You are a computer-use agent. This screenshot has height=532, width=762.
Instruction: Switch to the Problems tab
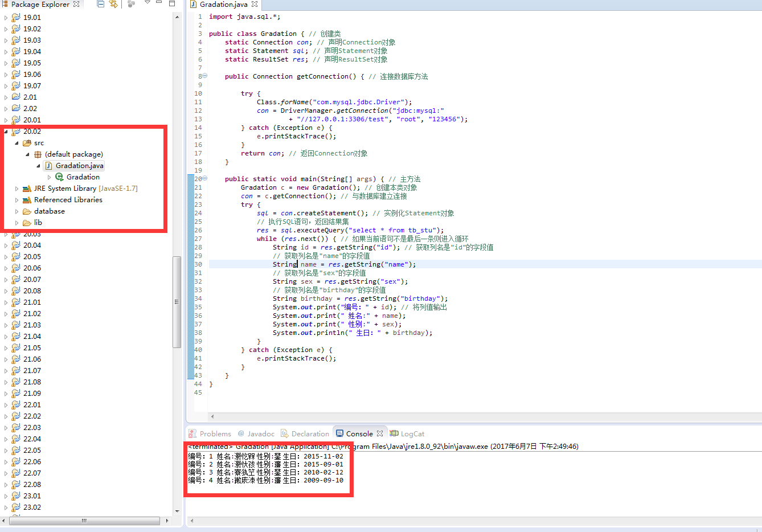point(210,433)
